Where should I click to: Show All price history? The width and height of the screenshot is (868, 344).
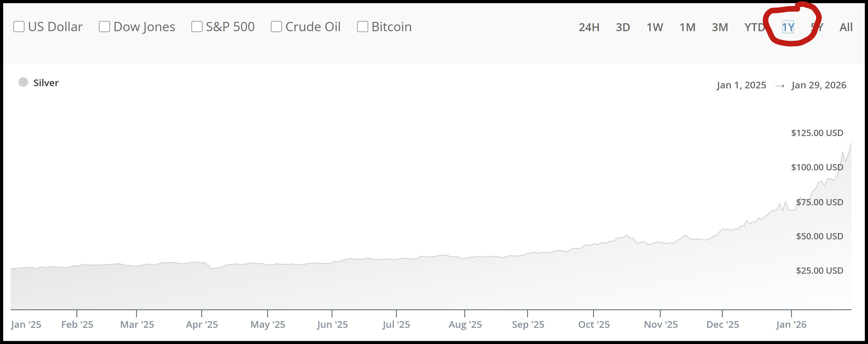pyautogui.click(x=846, y=27)
